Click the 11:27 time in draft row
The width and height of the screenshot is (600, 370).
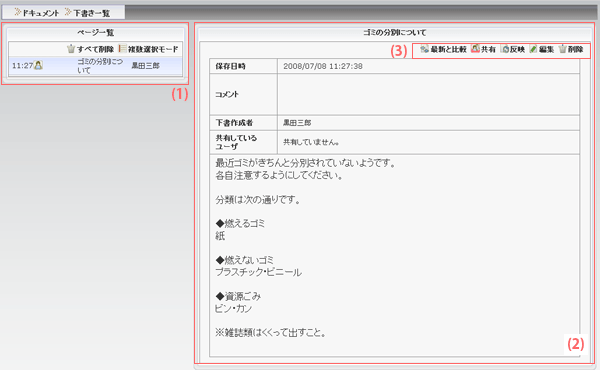tap(22, 66)
